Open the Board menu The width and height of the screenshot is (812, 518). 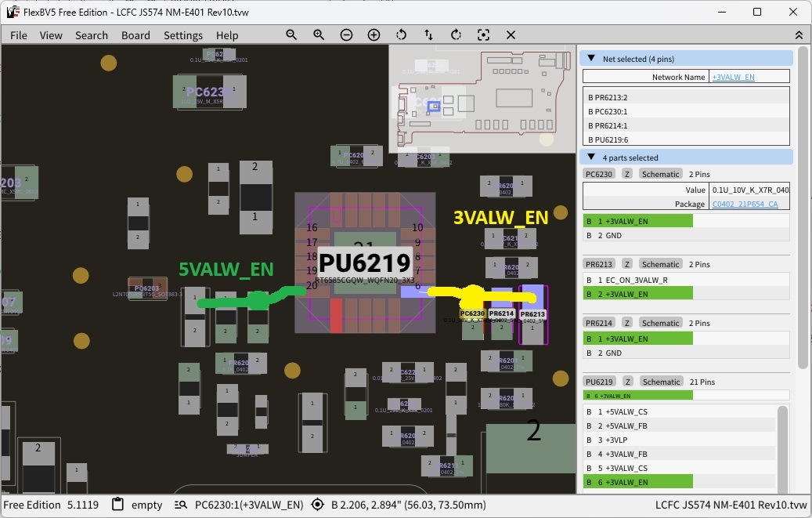[x=135, y=35]
